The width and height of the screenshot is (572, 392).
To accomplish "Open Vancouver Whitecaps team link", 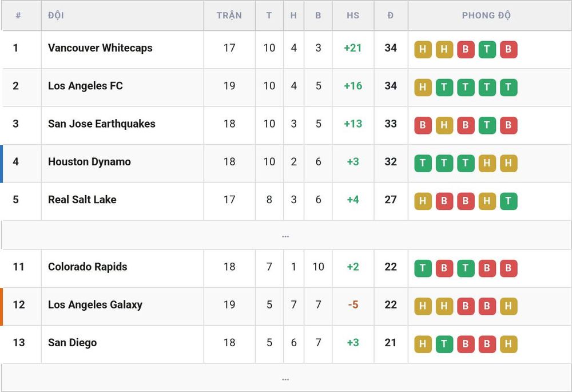I will (100, 48).
